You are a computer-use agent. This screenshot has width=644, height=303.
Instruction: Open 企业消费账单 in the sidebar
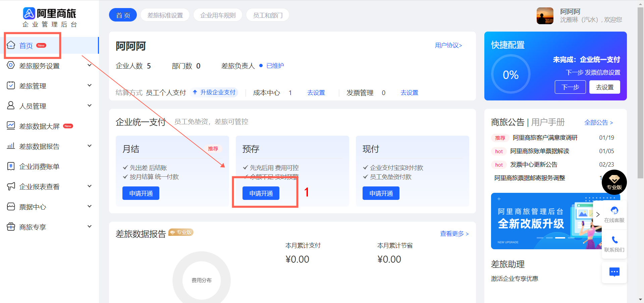(39, 167)
